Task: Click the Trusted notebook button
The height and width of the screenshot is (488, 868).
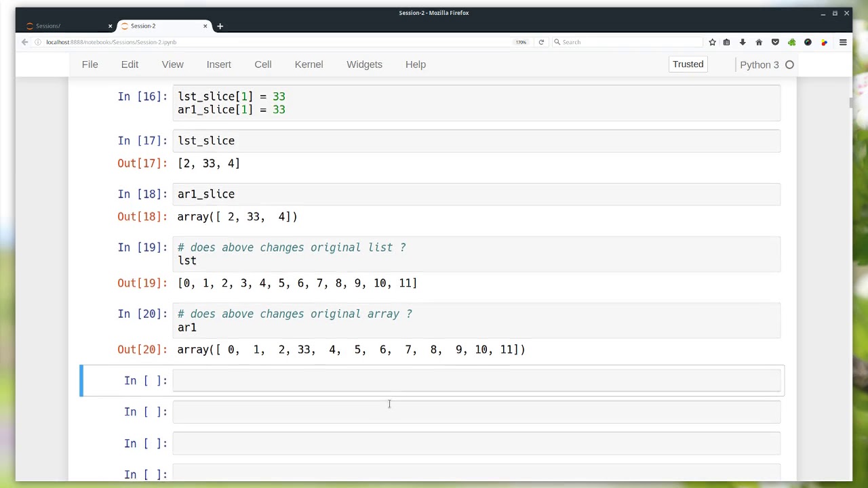Action: pyautogui.click(x=688, y=64)
